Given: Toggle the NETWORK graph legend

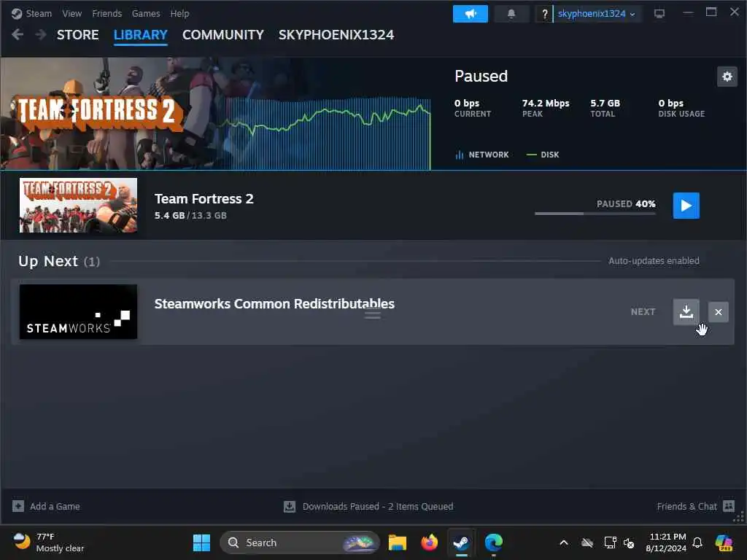Looking at the screenshot, I should 482,155.
